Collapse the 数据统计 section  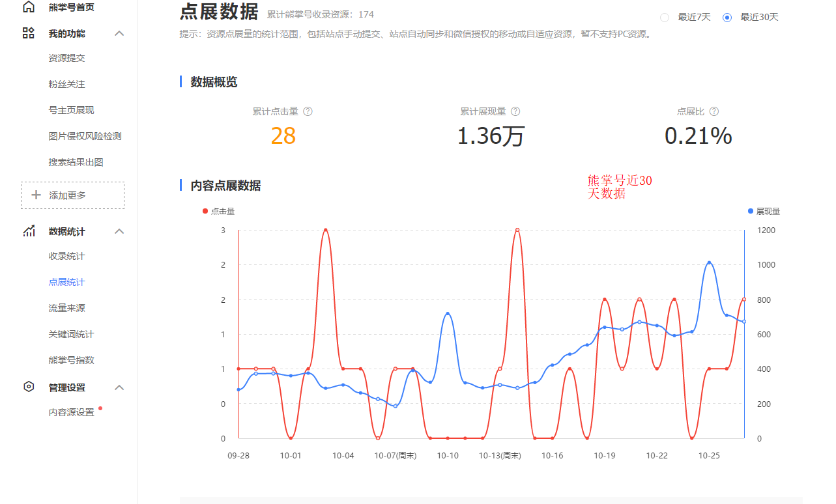[119, 231]
